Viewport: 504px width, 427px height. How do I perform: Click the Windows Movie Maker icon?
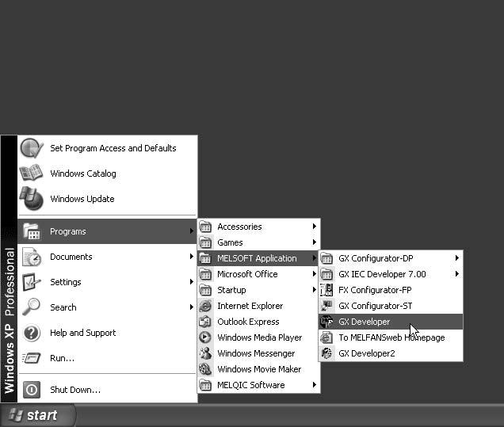point(205,369)
